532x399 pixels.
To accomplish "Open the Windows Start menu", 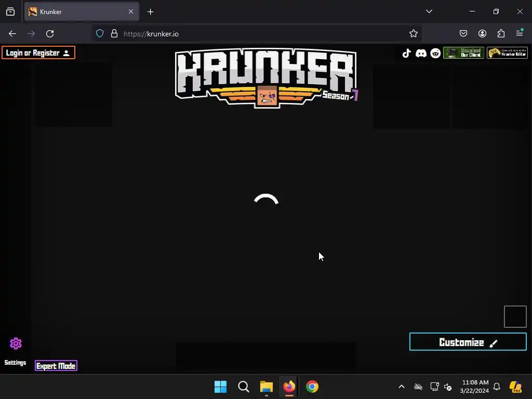I will point(220,387).
